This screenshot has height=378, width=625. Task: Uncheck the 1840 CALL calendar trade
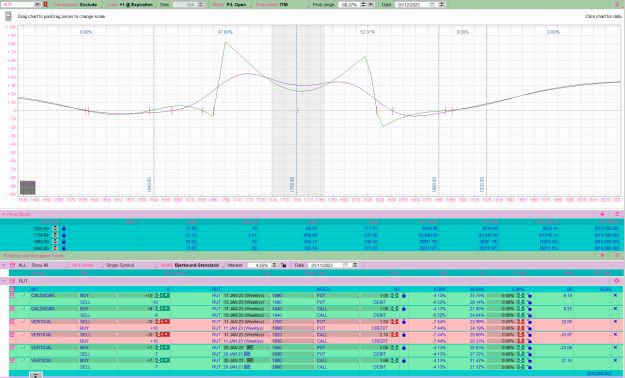coord(12,309)
